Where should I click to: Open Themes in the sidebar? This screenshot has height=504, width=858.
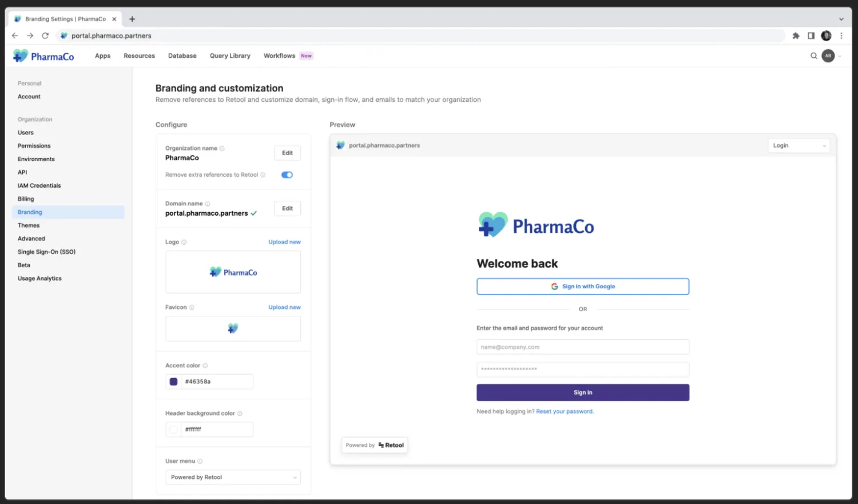tap(29, 225)
